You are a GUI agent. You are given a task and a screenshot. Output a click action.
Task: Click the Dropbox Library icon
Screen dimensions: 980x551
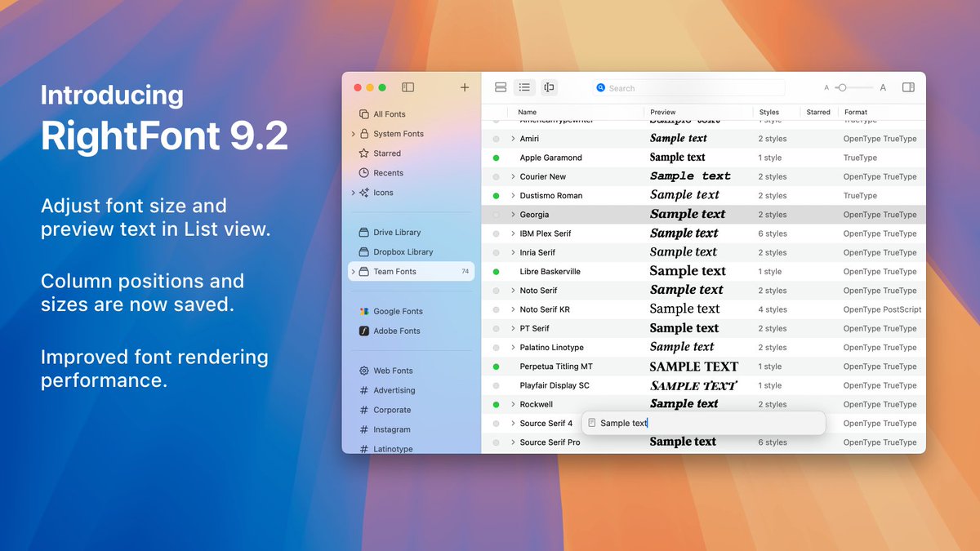click(364, 252)
